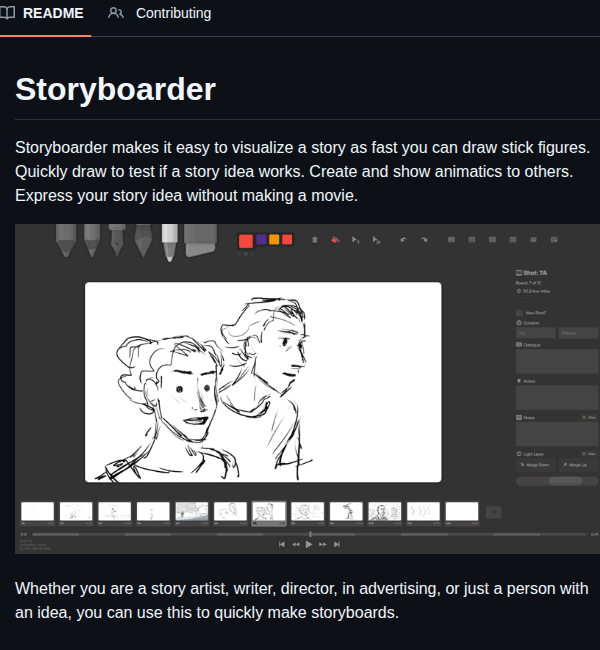Viewport: 600px width, 650px height.
Task: Adjust the layer opacity slider below Merge buttons
Action: pos(558,481)
